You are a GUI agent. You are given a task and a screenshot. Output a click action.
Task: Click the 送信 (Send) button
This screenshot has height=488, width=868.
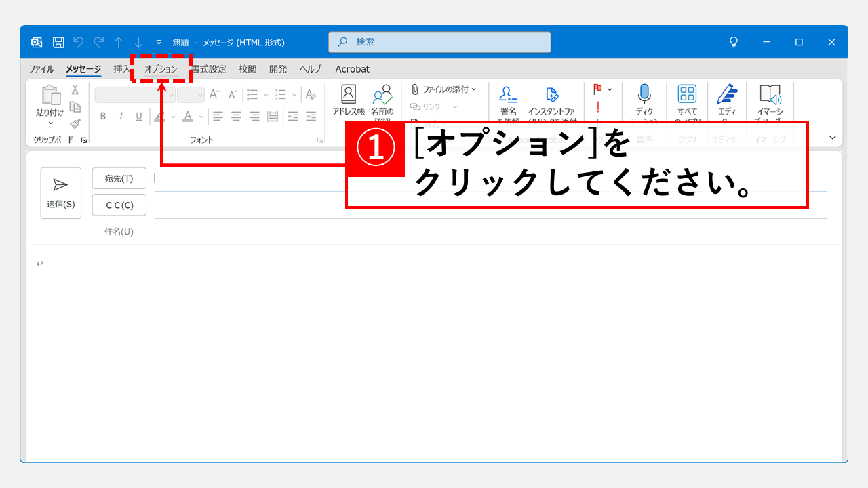point(60,192)
